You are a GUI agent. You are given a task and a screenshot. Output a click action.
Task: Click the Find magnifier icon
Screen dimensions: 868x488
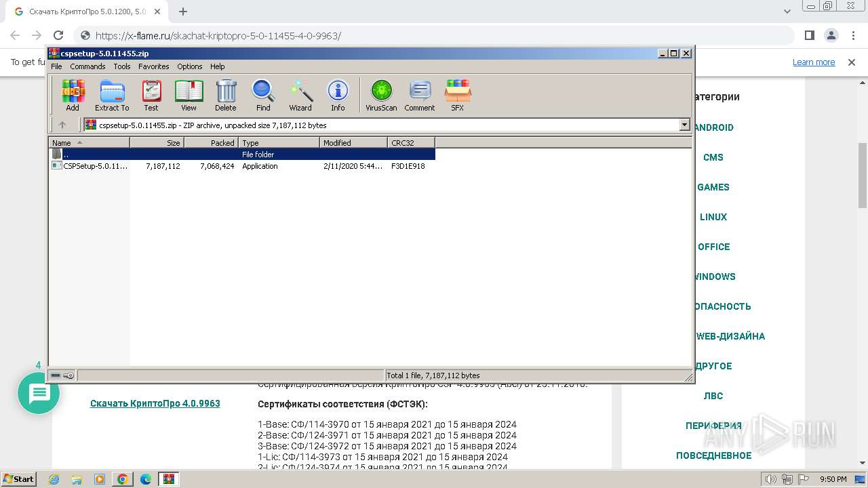point(263,95)
